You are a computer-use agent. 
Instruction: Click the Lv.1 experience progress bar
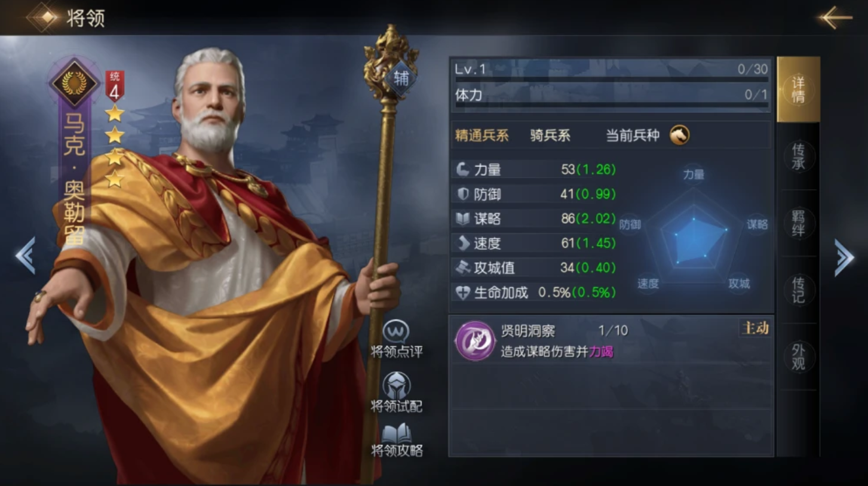[x=611, y=79]
